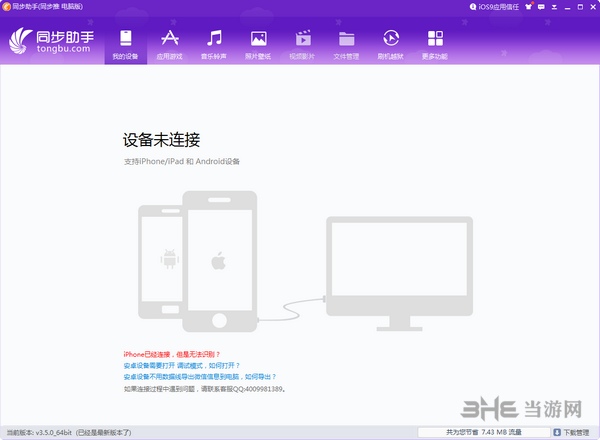Click the 同步助手 tongbu.com logo
Image resolution: width=600 pixels, height=440 pixels.
click(x=51, y=41)
